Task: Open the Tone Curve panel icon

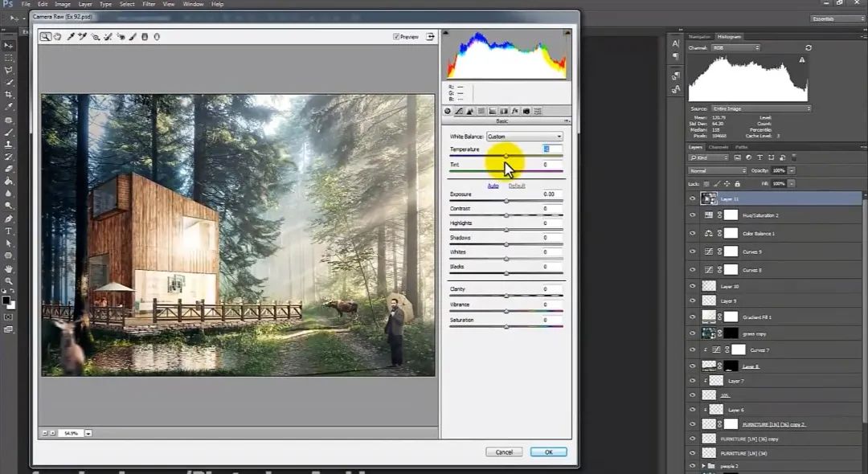Action: (459, 111)
